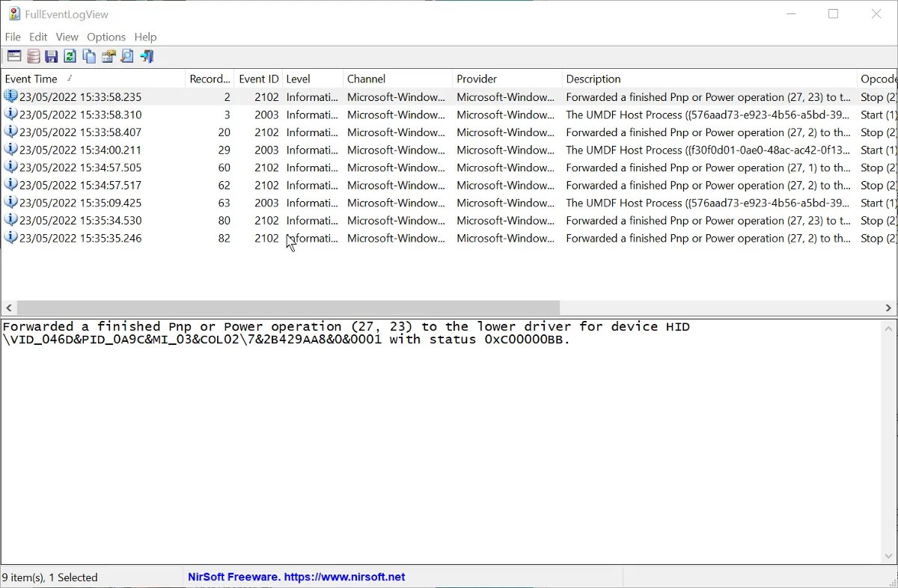Open Find using the magnifier toolbar icon

[x=127, y=55]
